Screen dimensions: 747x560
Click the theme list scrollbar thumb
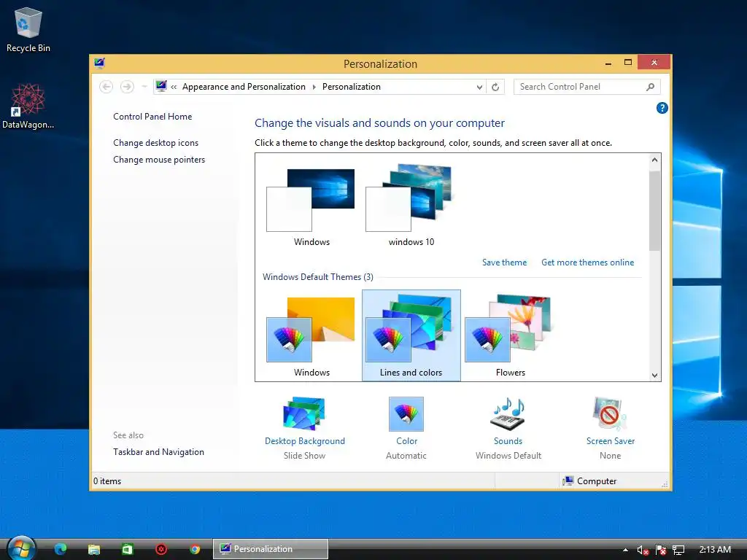pyautogui.click(x=654, y=211)
